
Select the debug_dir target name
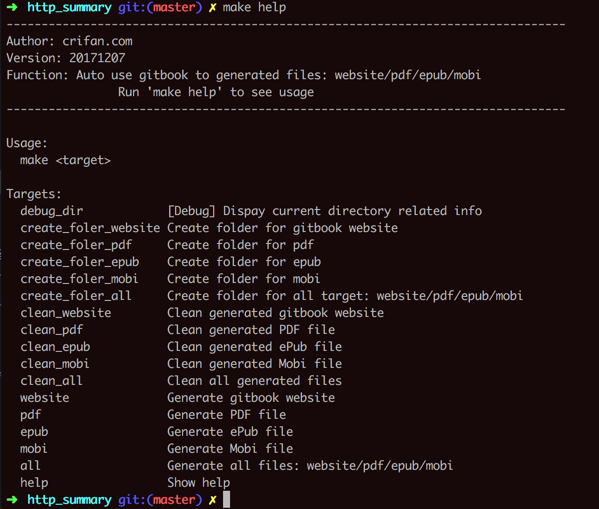coord(52,211)
